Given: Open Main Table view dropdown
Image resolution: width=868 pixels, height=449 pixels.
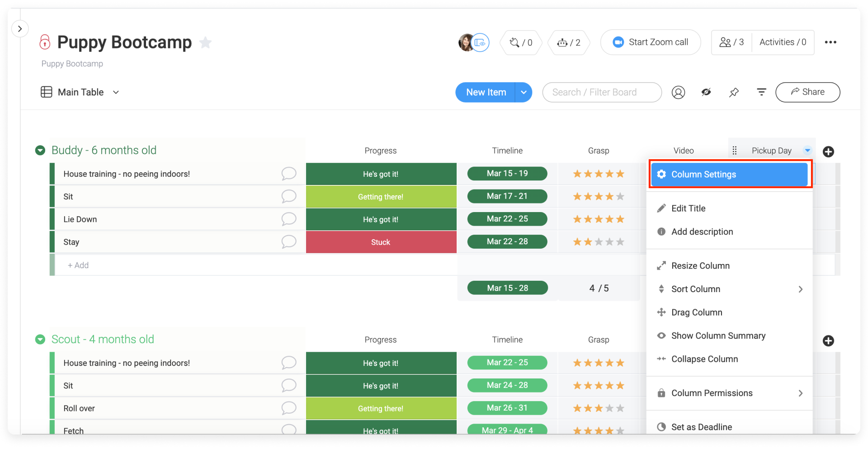Looking at the screenshot, I should tap(116, 92).
